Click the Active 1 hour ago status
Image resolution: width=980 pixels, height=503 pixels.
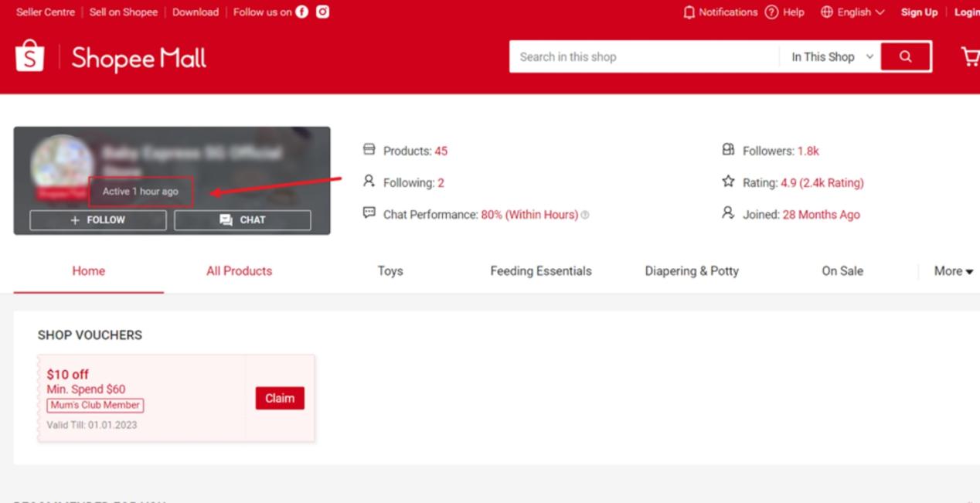(x=141, y=192)
